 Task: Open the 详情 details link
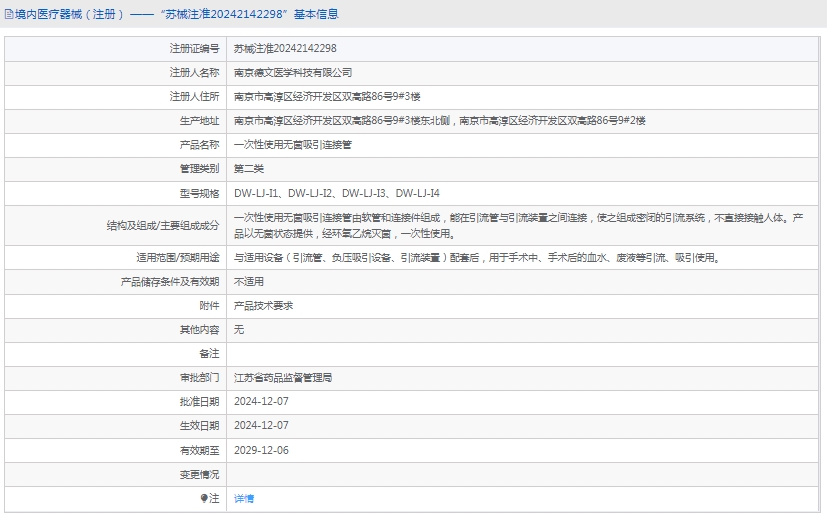(x=244, y=498)
